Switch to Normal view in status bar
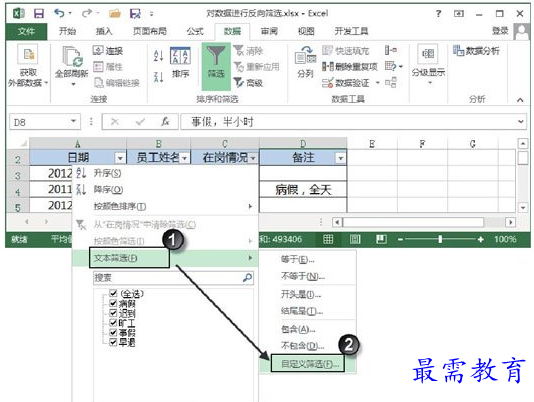 [x=328, y=239]
